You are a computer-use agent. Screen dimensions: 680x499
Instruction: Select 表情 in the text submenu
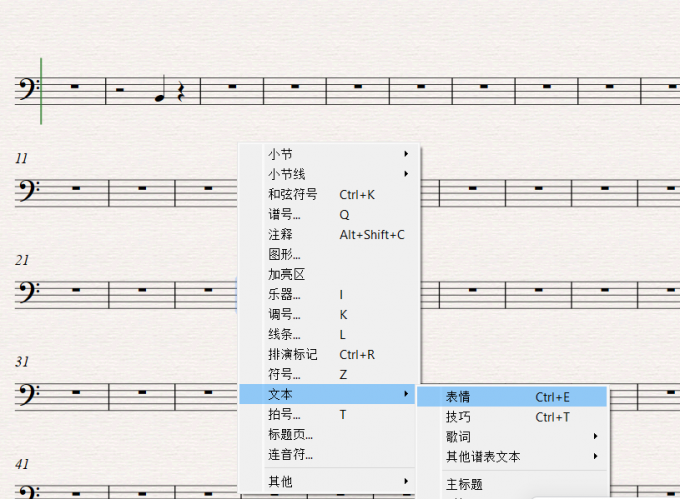[x=512, y=397]
